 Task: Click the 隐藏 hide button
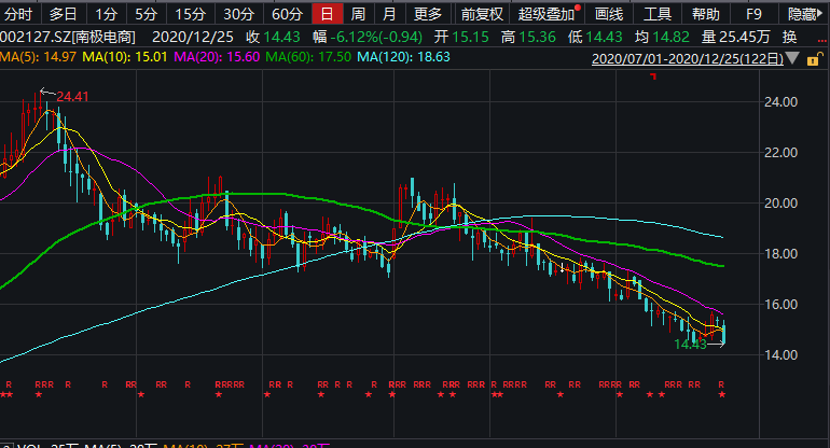(803, 14)
